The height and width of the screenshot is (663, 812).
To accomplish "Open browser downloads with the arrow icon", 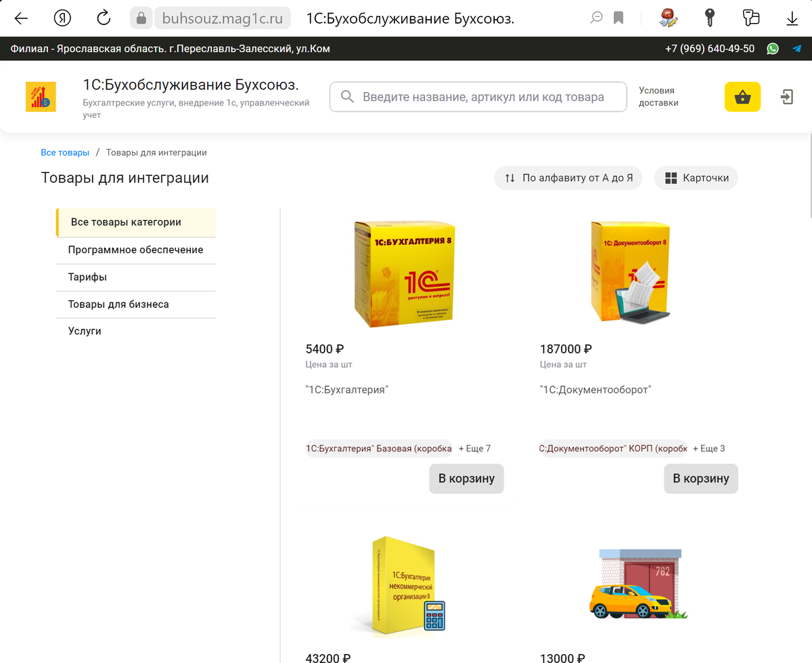I will [x=792, y=18].
